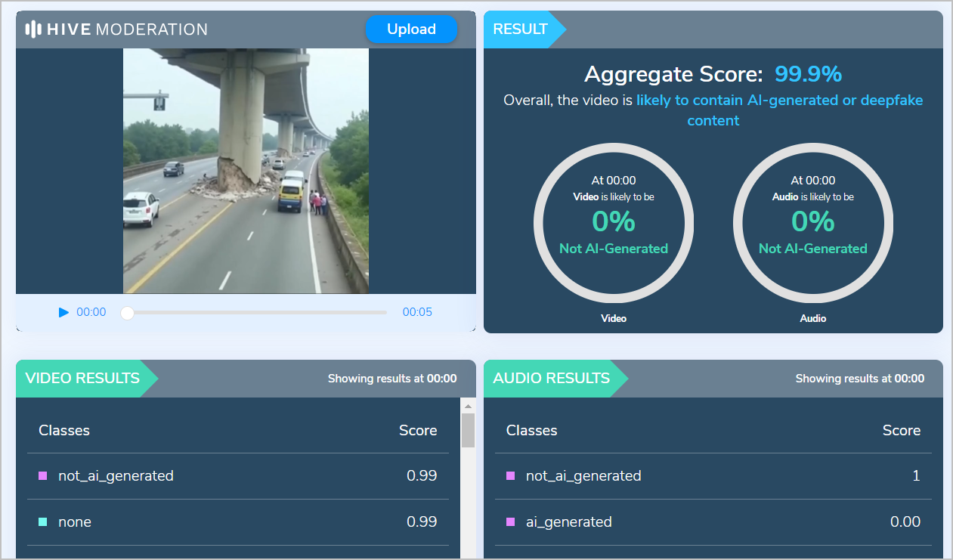Click the 0.00 score for audio ai_generated

pyautogui.click(x=905, y=522)
